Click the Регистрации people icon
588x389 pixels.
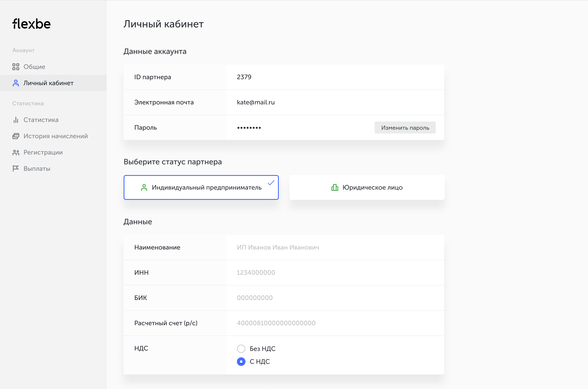(x=16, y=153)
